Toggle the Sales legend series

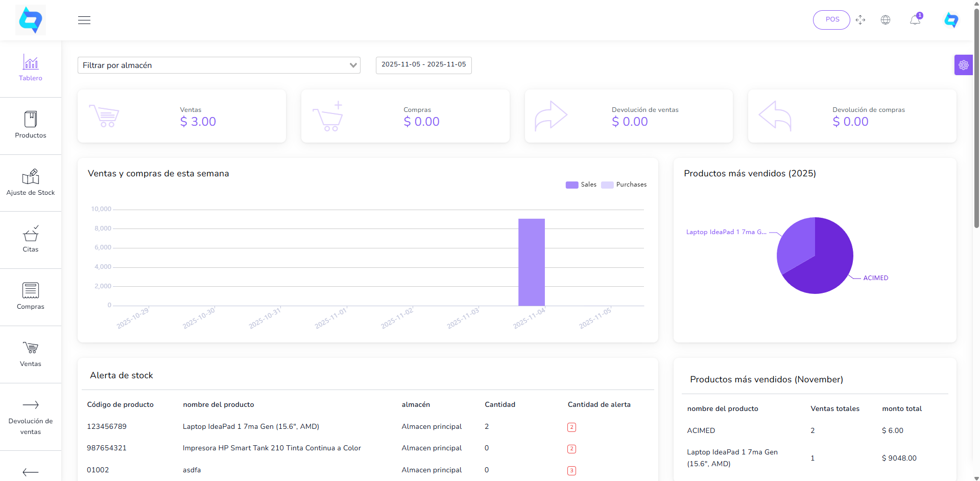[x=581, y=185]
